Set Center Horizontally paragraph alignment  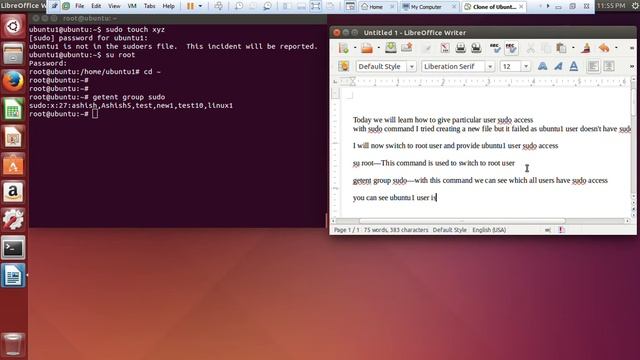[x=609, y=66]
